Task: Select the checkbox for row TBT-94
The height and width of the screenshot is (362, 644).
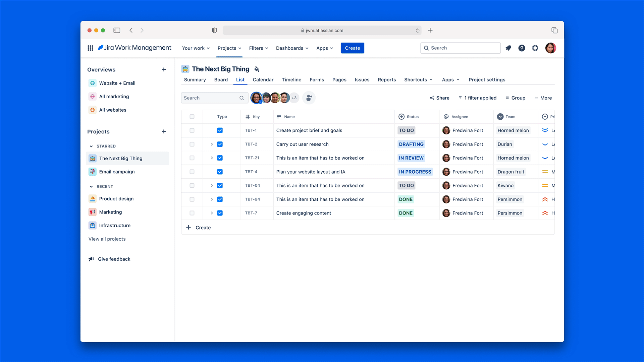Action: coord(192,199)
